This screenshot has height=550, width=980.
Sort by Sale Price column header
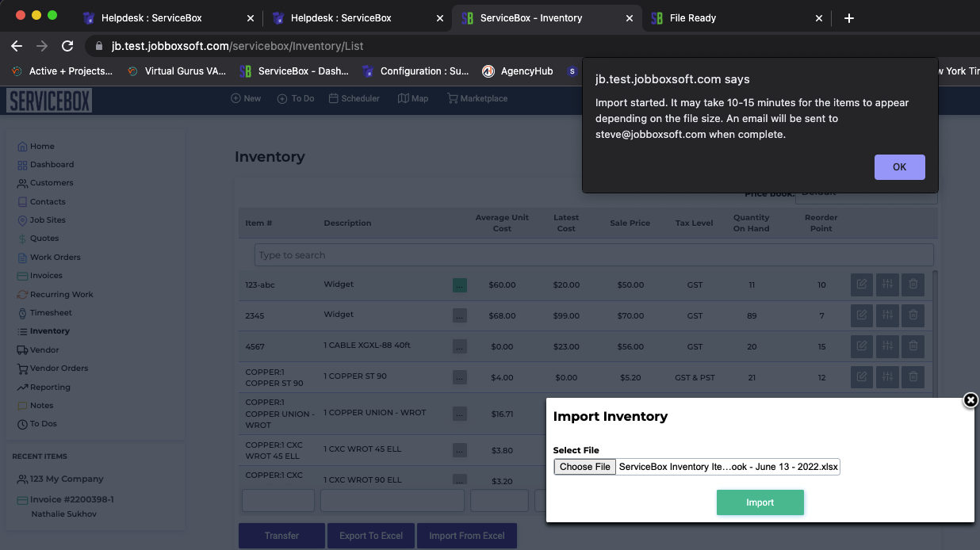point(630,223)
